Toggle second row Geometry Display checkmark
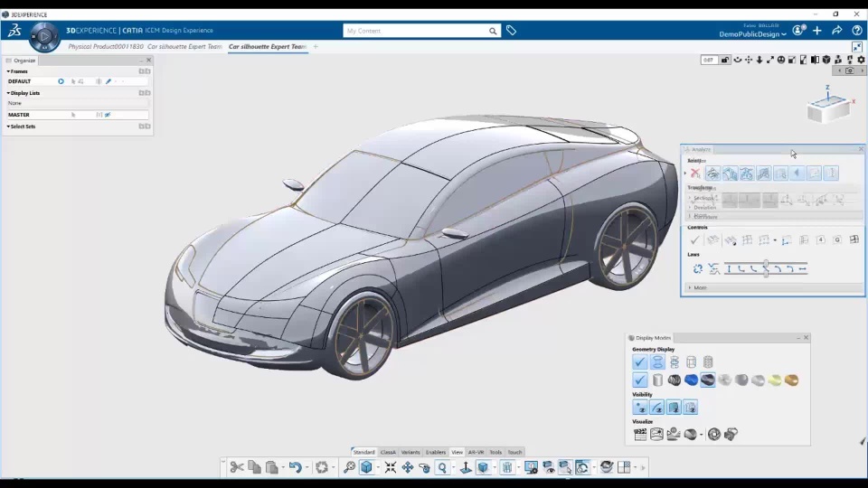Viewport: 868px width, 488px height. (639, 380)
